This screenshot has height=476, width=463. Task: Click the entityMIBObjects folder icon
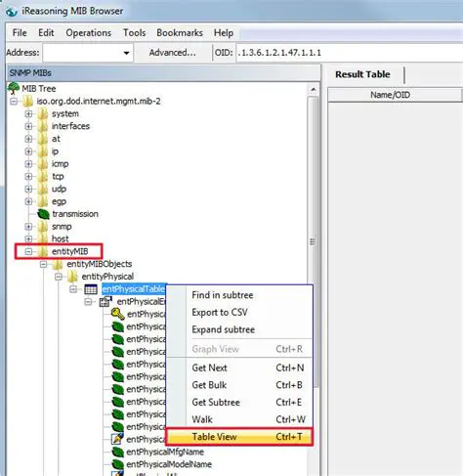(58, 264)
